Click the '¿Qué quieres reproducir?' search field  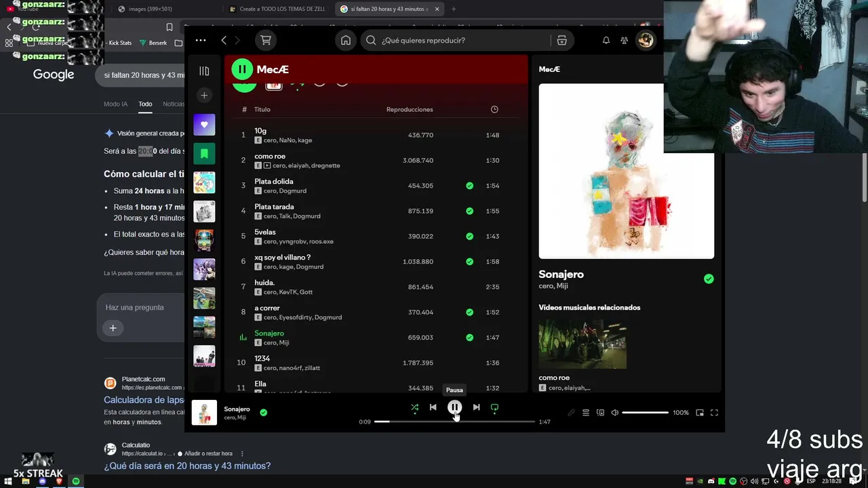point(468,41)
